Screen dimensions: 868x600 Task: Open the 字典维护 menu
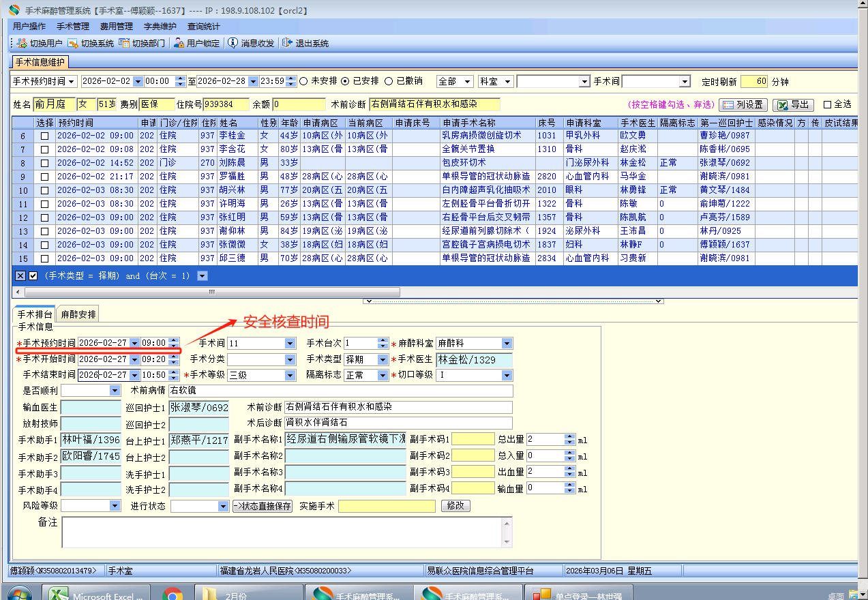[x=160, y=27]
